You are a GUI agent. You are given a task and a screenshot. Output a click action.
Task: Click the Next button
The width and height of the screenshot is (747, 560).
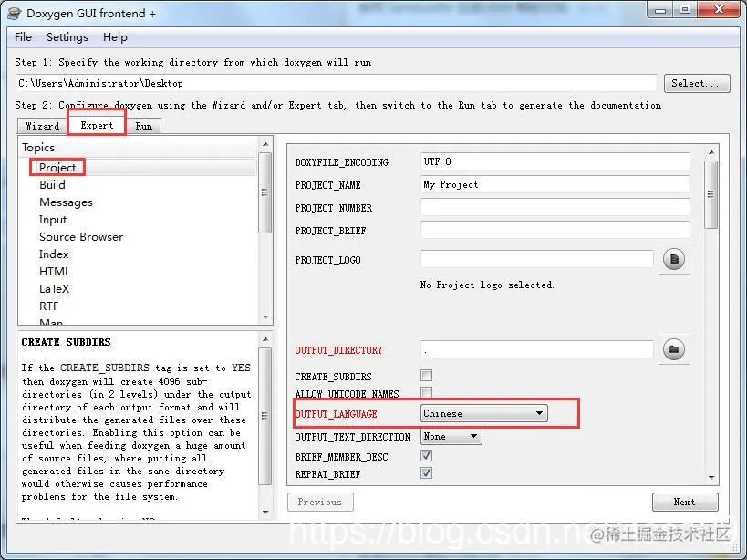(685, 502)
